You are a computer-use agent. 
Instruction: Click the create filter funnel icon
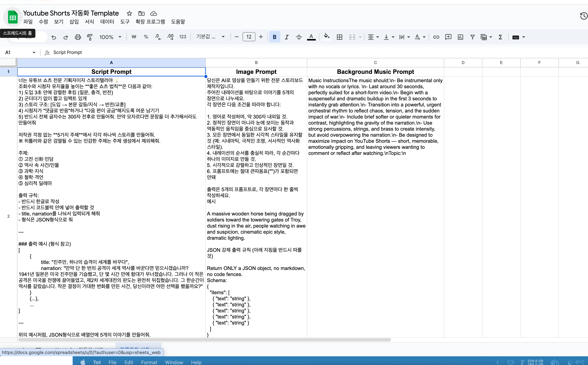coord(472,37)
